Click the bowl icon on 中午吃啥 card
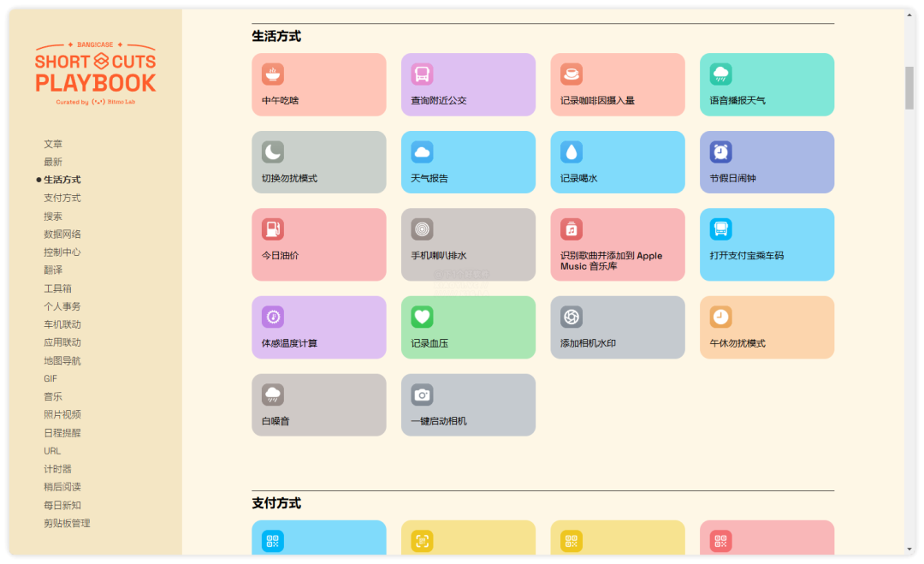 (273, 74)
